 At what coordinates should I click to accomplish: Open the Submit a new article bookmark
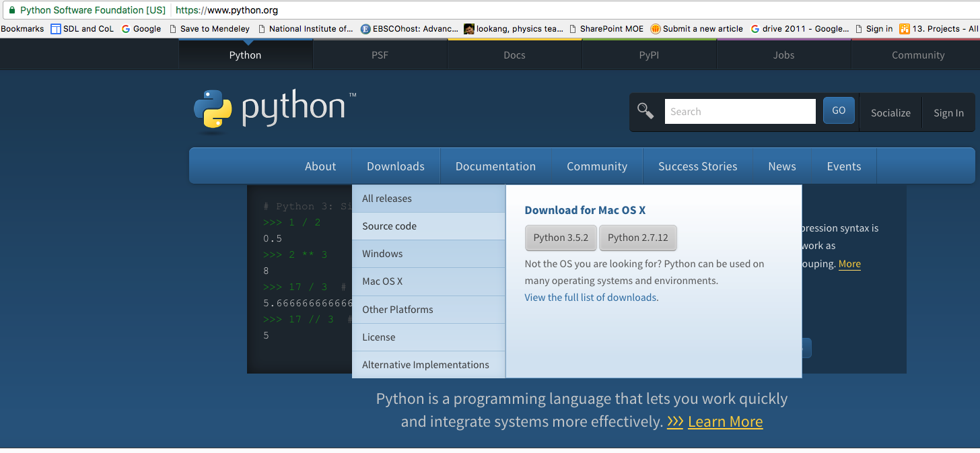[697, 29]
